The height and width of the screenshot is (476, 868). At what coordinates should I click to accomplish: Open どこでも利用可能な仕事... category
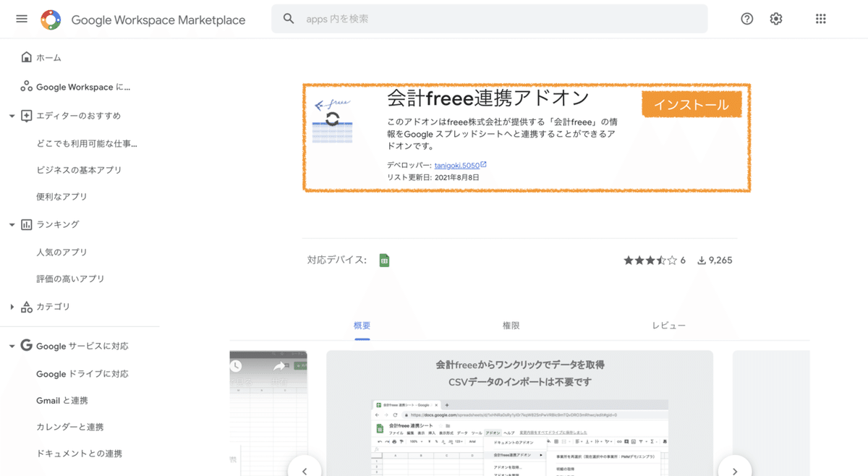click(x=87, y=143)
